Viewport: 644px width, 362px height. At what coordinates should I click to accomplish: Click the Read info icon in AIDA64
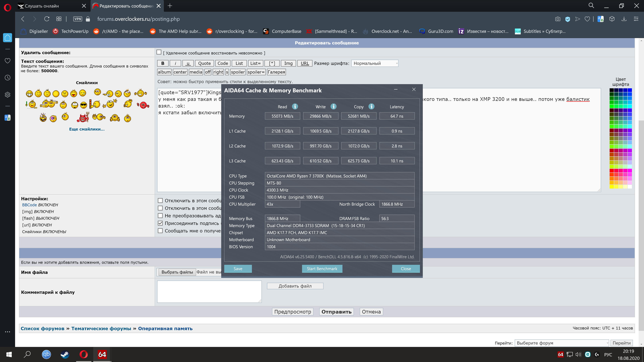click(x=295, y=106)
